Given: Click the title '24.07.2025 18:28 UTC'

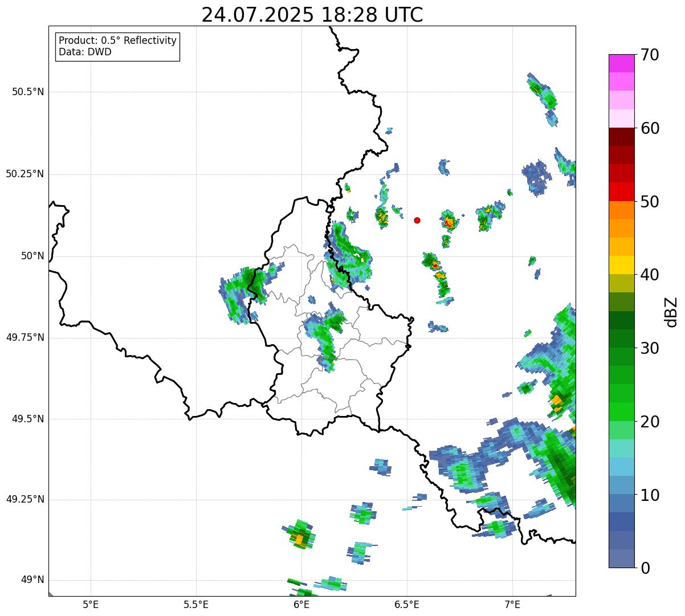Looking at the screenshot, I should tap(312, 15).
